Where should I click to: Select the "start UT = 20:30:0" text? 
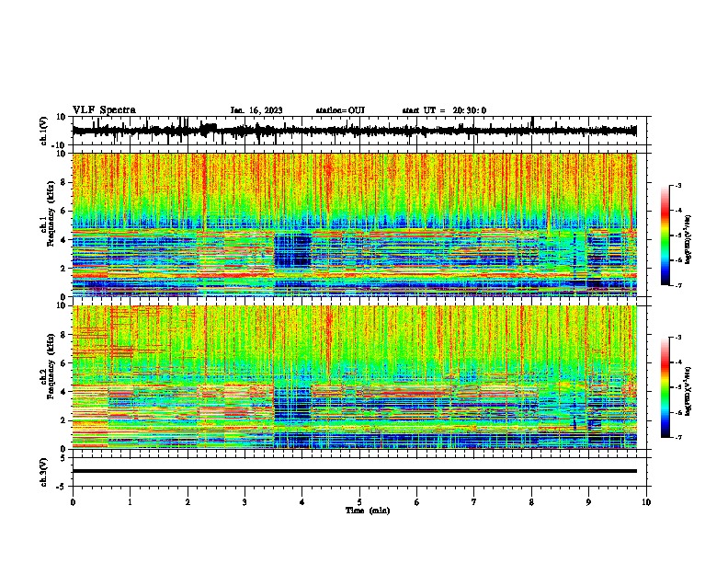tap(444, 110)
